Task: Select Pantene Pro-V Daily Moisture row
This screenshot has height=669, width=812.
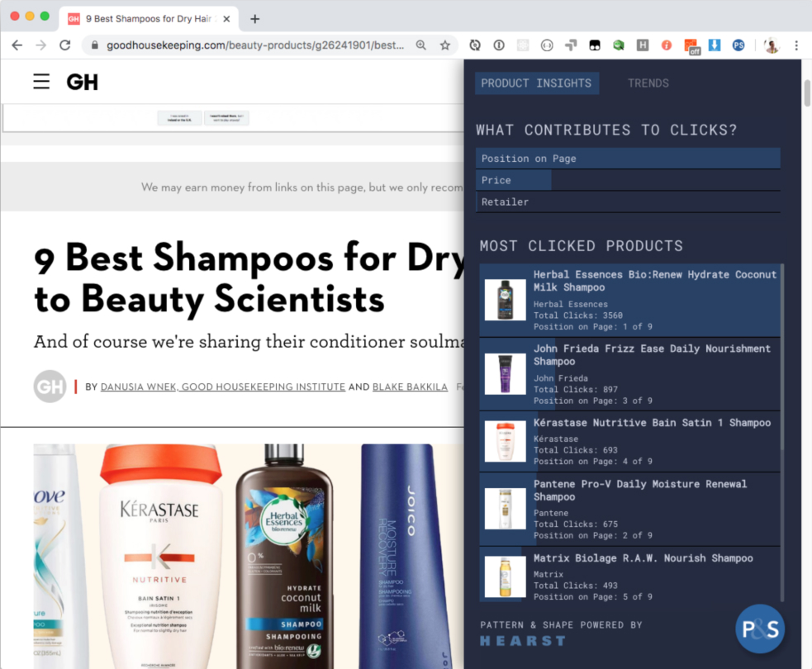Action: point(629,510)
